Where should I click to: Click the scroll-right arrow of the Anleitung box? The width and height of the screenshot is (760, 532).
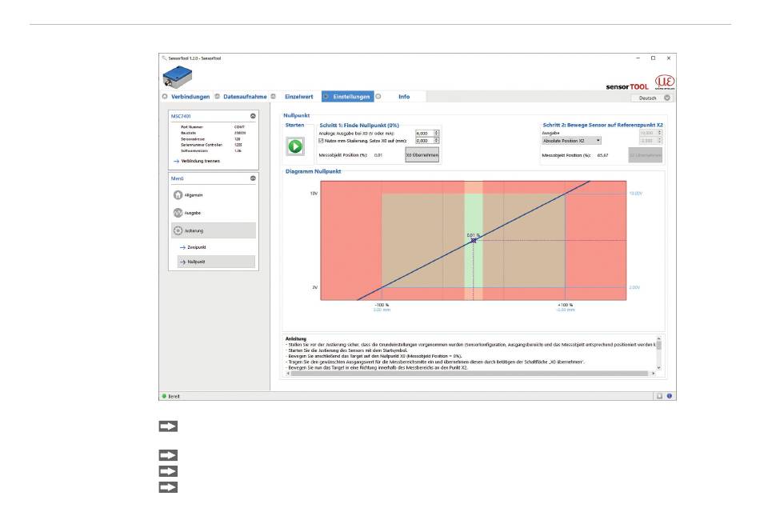coord(654,373)
